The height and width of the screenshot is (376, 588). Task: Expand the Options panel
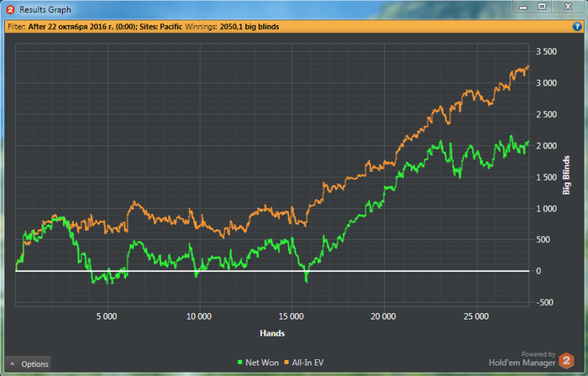29,364
